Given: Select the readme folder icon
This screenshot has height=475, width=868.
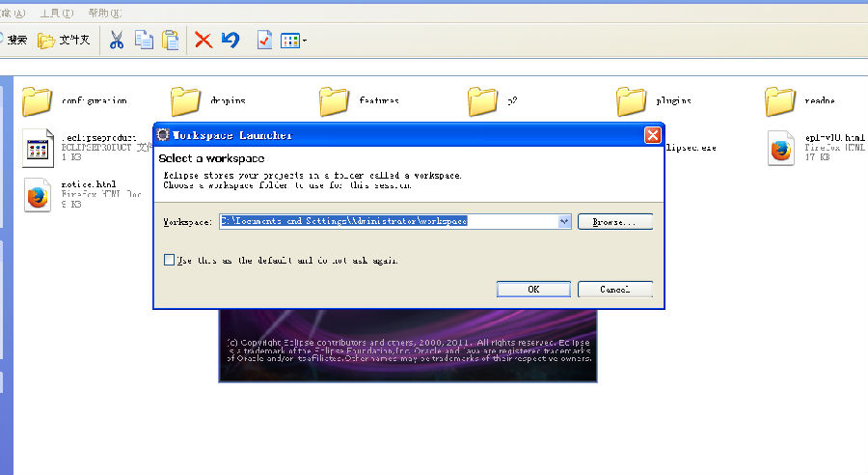Looking at the screenshot, I should (779, 100).
